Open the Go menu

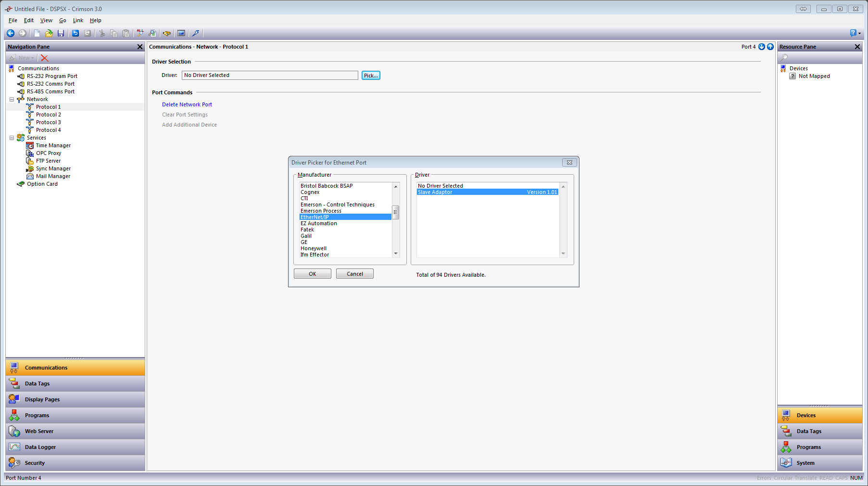63,20
